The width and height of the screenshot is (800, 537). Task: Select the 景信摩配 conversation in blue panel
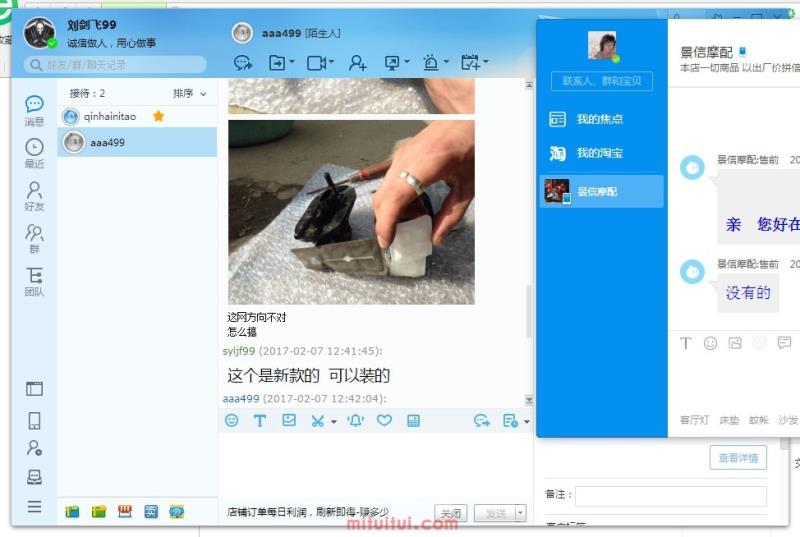(602, 191)
